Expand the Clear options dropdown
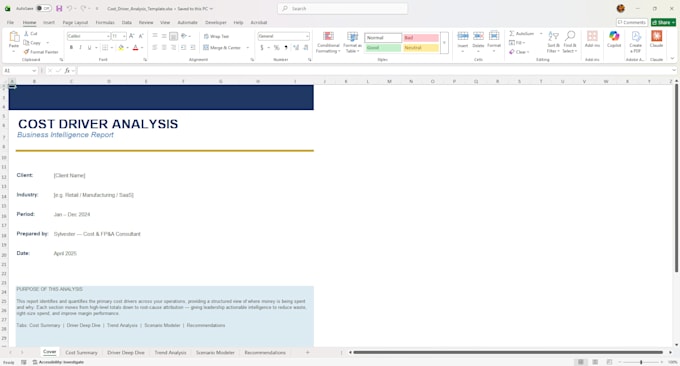 (528, 52)
